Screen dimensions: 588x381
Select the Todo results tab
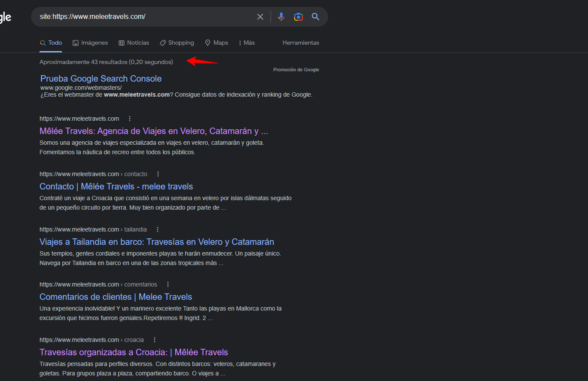point(51,43)
